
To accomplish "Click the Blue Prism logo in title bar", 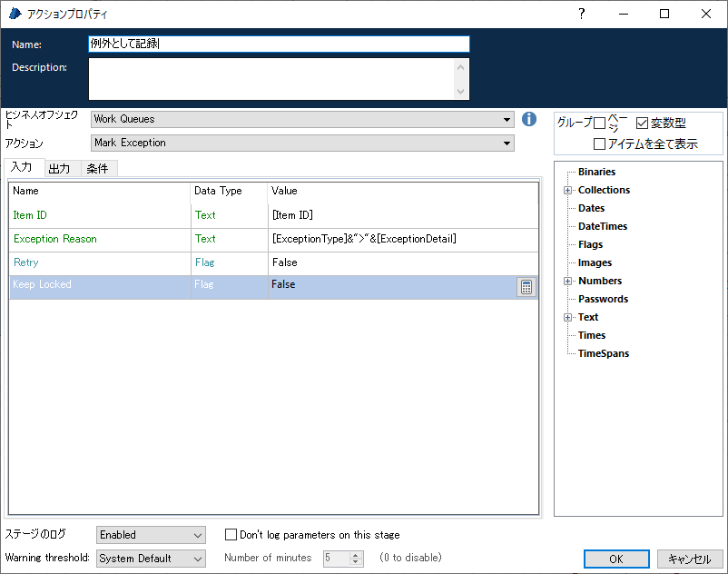I will point(15,14).
